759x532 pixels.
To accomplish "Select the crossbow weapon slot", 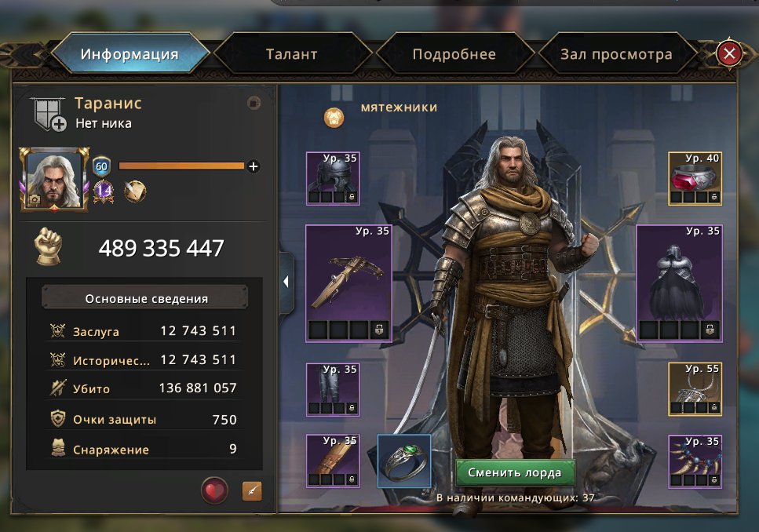I will pos(348,283).
